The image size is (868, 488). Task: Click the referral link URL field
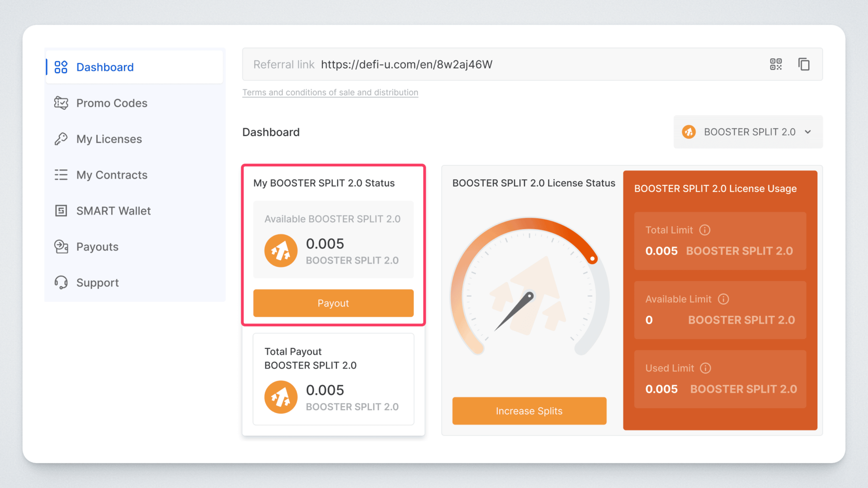coord(406,65)
